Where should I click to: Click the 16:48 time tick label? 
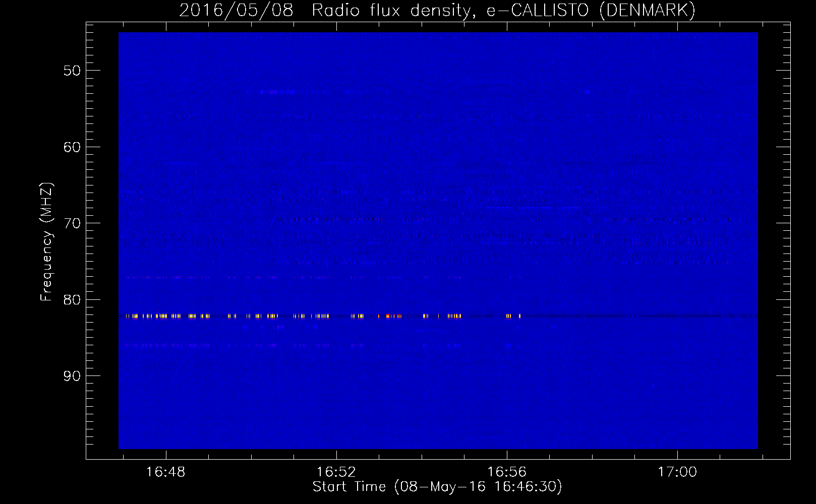pyautogui.click(x=165, y=472)
